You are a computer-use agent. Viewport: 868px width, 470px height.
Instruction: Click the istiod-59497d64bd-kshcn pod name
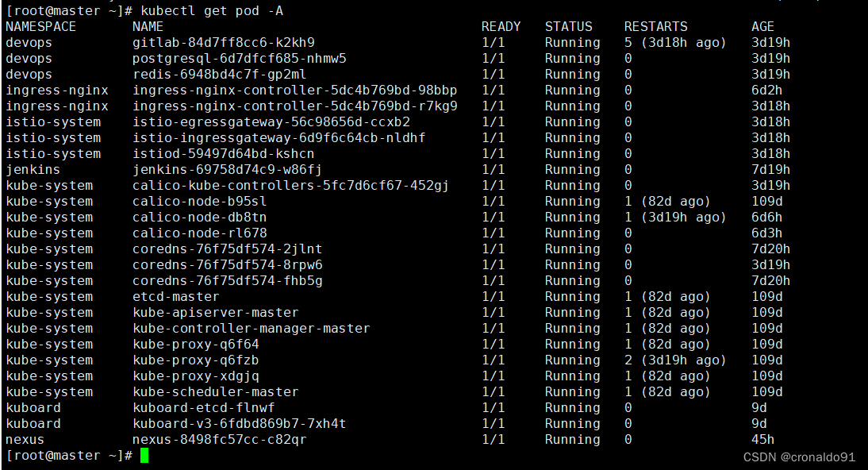tap(223, 153)
